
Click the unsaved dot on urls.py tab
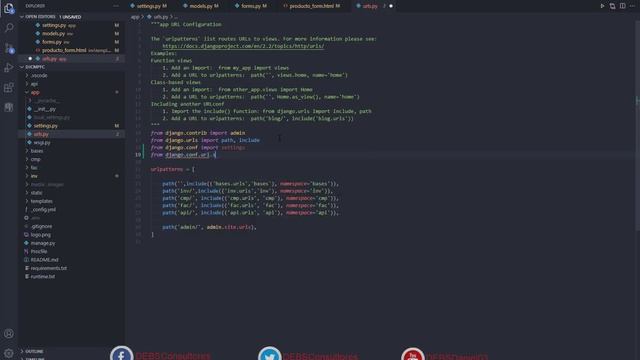[x=391, y=6]
